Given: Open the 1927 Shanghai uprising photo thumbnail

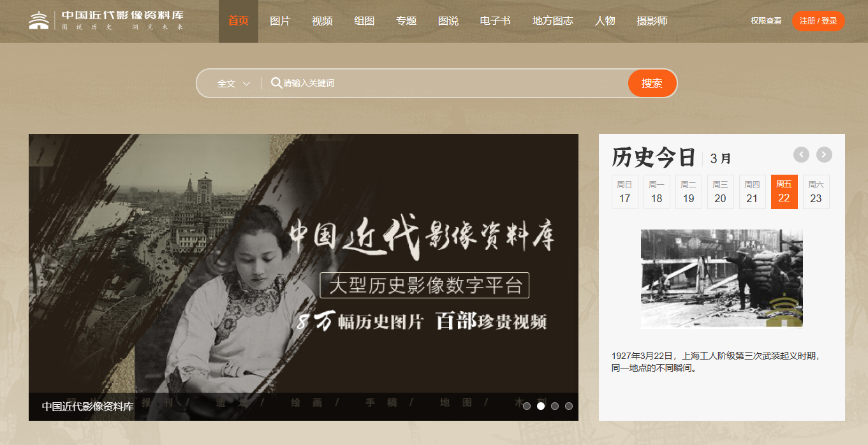Looking at the screenshot, I should (x=722, y=279).
